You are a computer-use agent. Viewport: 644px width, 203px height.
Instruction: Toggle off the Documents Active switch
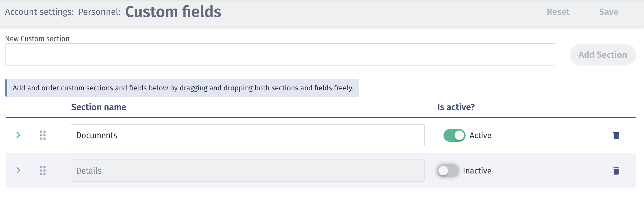tap(454, 135)
